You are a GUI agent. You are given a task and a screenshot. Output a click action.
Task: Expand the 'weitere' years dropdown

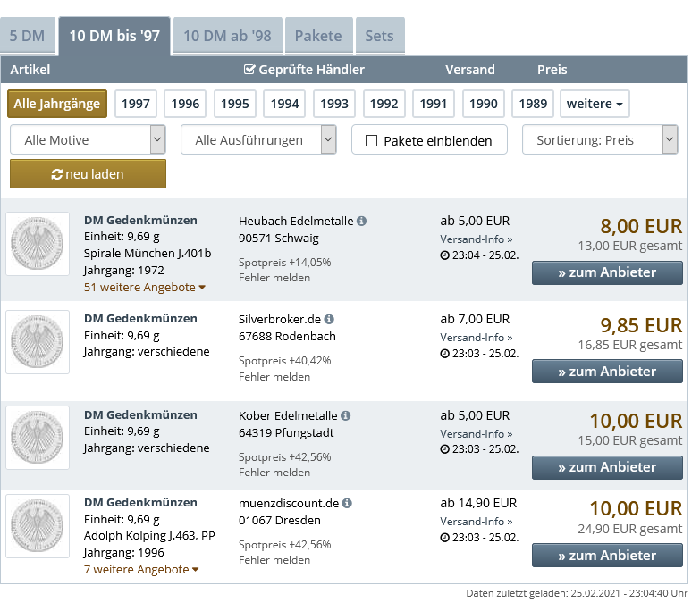coord(595,104)
